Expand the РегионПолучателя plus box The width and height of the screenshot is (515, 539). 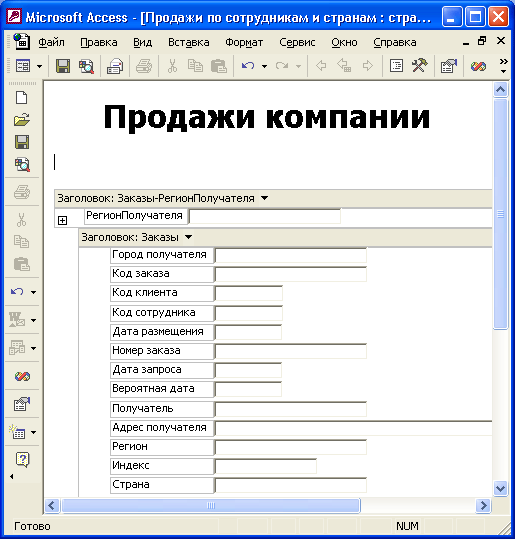pyautogui.click(x=62, y=220)
